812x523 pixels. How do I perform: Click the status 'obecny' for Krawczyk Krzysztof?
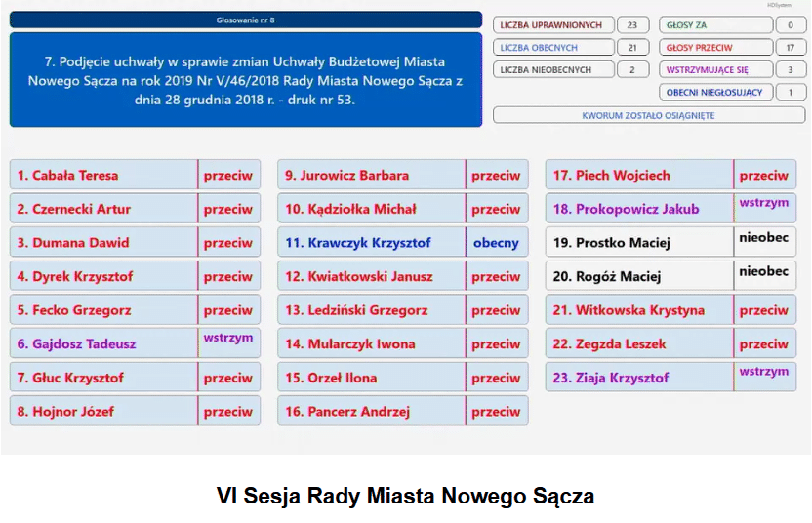coord(497,242)
